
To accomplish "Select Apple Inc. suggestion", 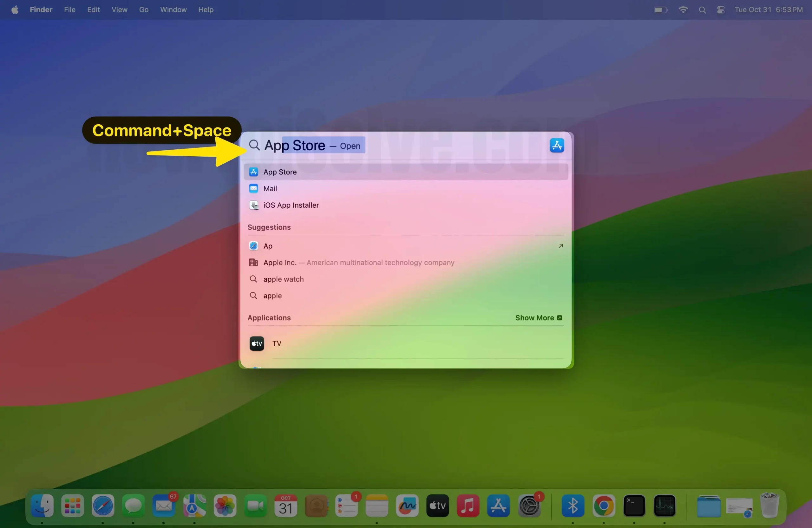I will pyautogui.click(x=406, y=263).
